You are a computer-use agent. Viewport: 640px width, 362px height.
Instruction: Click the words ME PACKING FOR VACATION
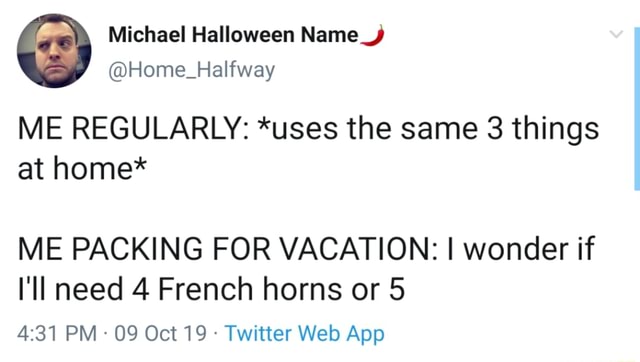pos(224,249)
